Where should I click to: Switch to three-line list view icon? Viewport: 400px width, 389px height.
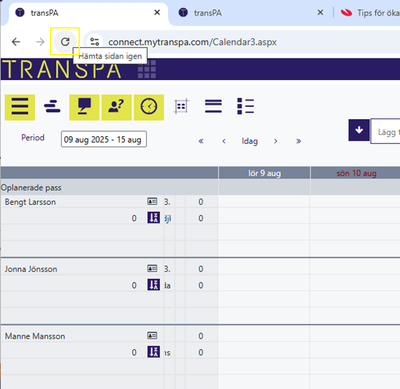click(x=213, y=107)
